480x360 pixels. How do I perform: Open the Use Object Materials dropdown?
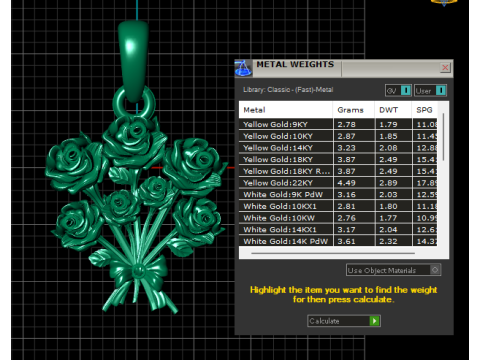tap(394, 270)
